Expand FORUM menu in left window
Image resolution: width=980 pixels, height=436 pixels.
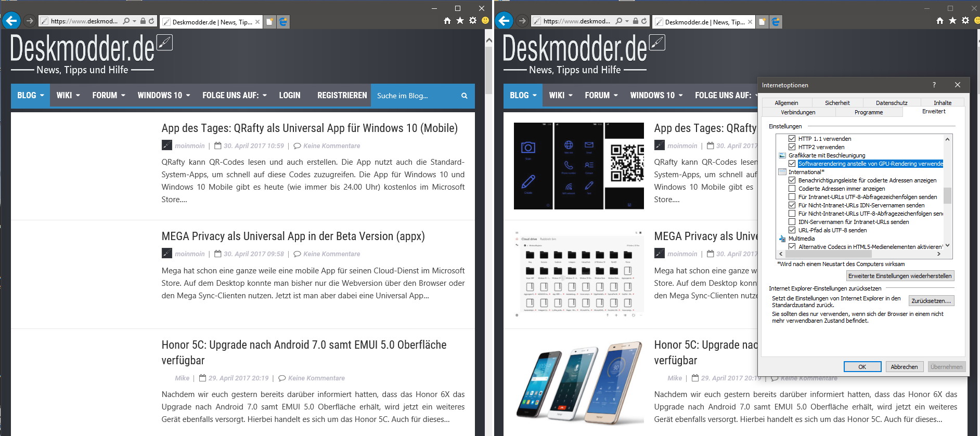109,96
